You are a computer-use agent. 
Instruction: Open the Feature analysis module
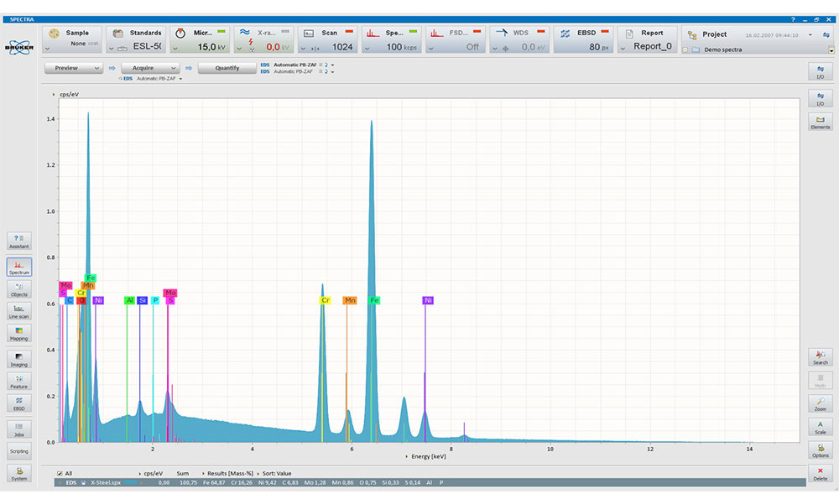point(18,382)
